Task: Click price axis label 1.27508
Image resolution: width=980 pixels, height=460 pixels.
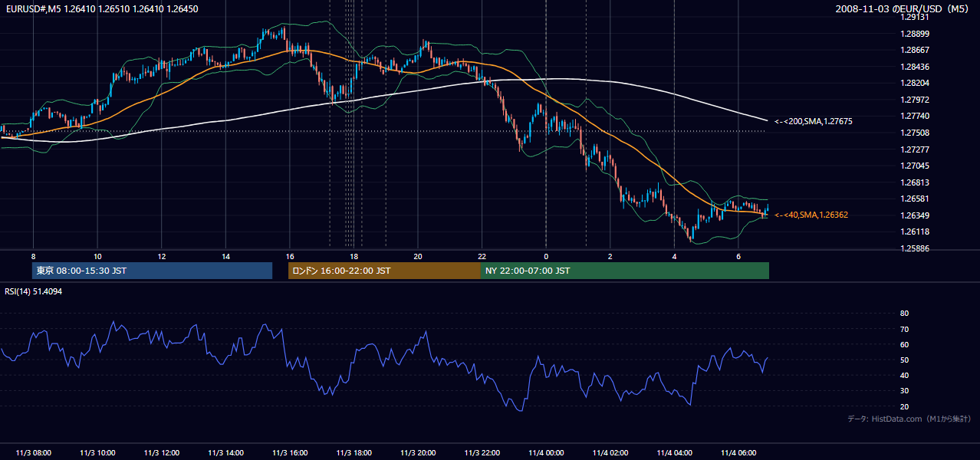Action: (x=914, y=133)
